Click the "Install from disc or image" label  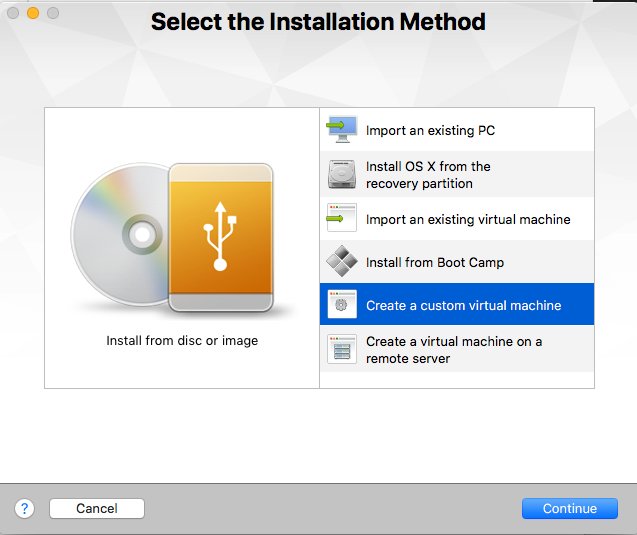click(182, 341)
